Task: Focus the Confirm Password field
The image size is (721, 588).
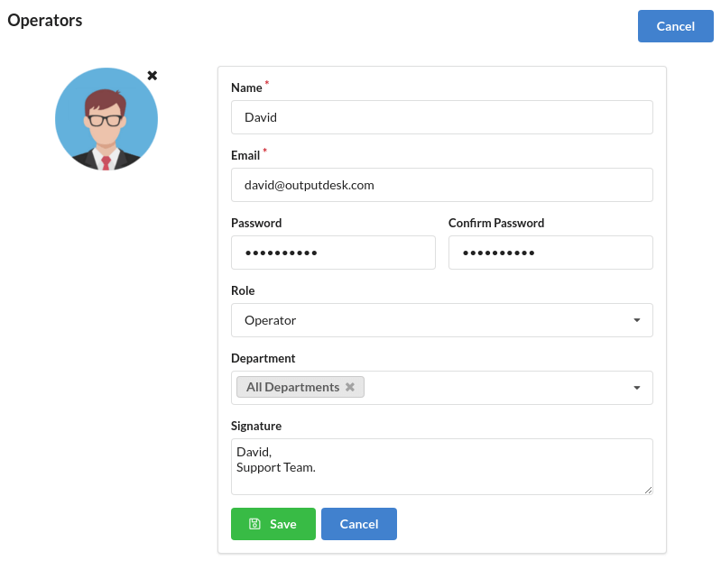Action: click(x=550, y=253)
